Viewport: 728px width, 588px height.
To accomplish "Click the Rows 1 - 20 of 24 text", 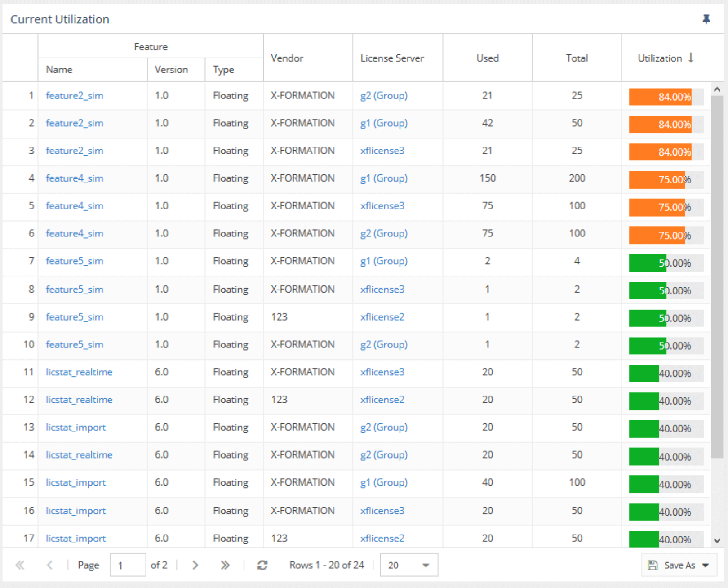I will point(327,565).
